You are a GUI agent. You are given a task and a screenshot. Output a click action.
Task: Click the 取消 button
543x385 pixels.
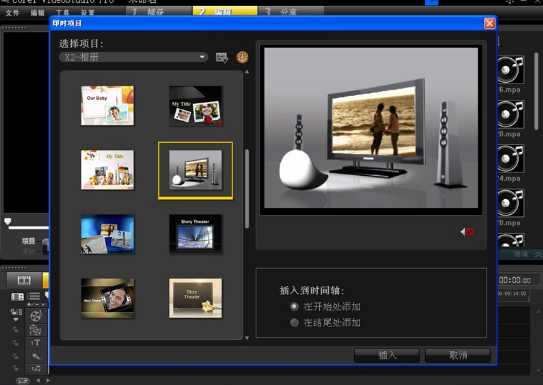click(x=458, y=355)
